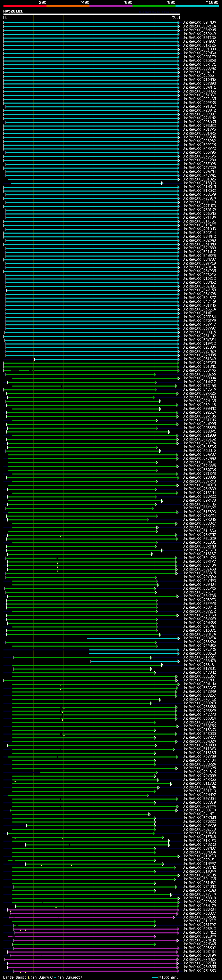222x980 pixels.
Task: Open hit UniRef100_Q39049
Action: point(199,34)
